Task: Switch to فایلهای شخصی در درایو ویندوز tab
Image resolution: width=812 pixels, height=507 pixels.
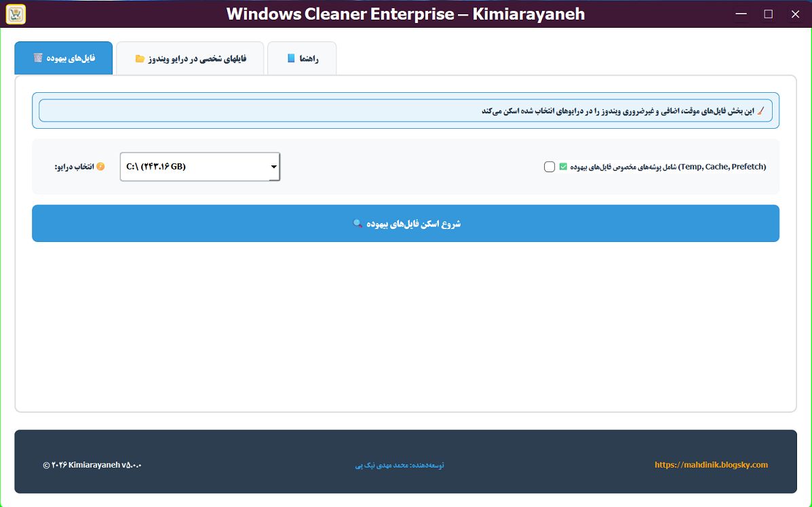Action: pos(190,58)
